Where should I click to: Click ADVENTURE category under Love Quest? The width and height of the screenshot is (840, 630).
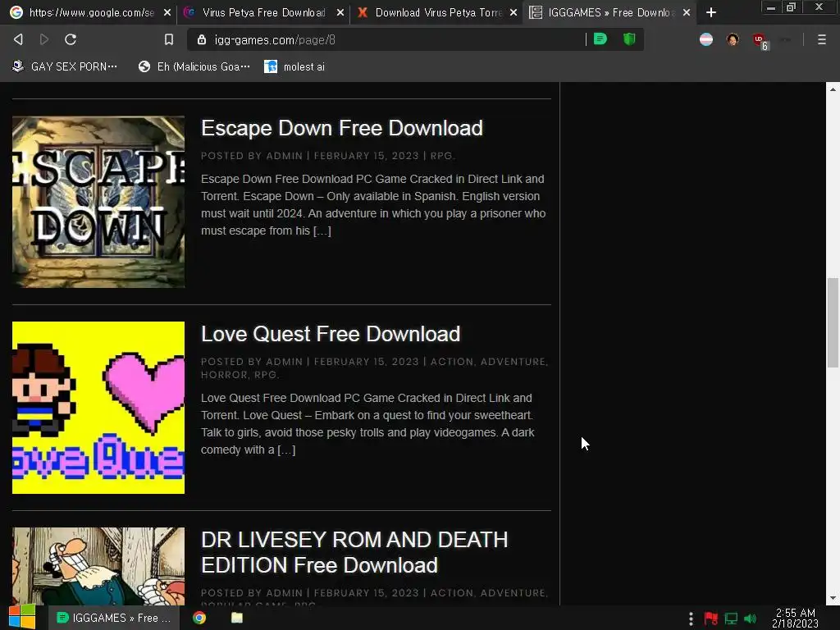pos(513,362)
